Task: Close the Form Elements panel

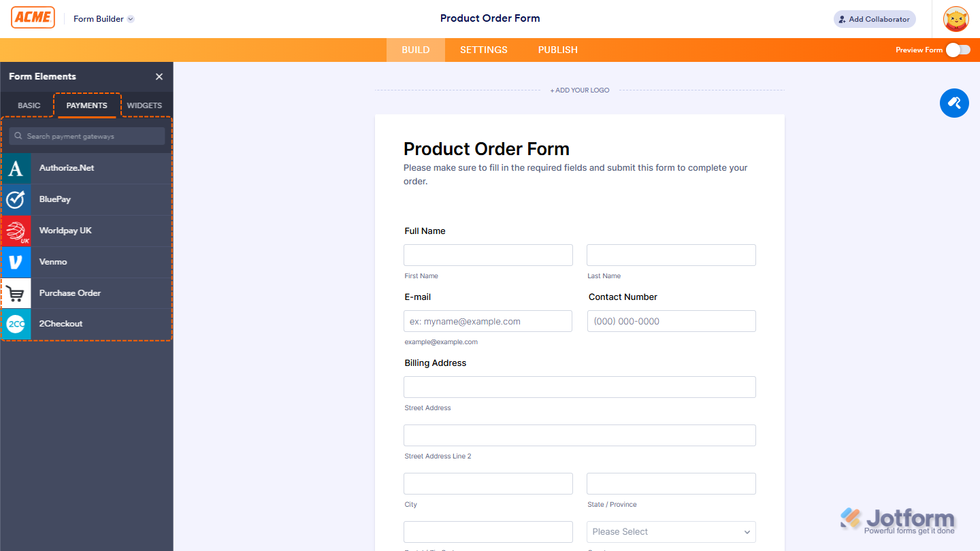Action: pyautogui.click(x=159, y=77)
